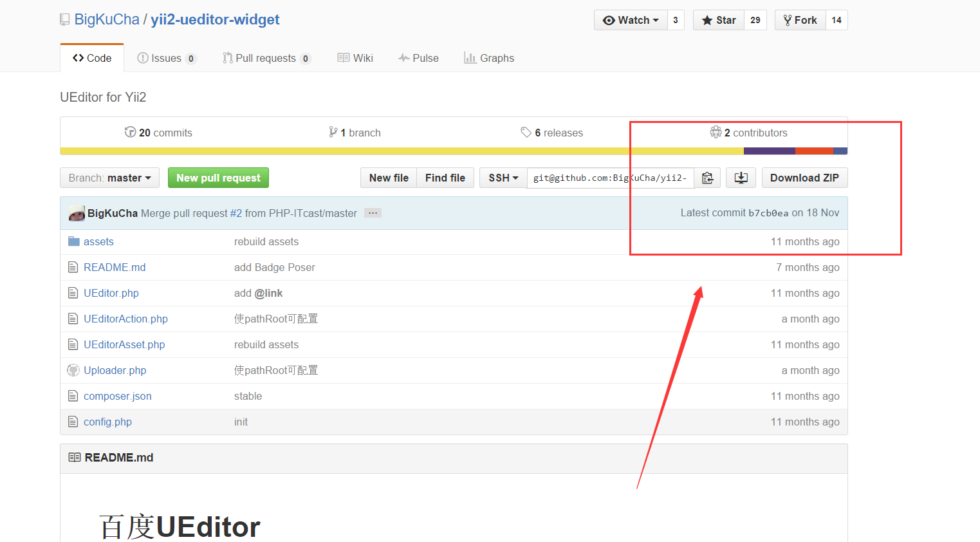Click the Download ZIP button
980x542 pixels.
point(804,178)
